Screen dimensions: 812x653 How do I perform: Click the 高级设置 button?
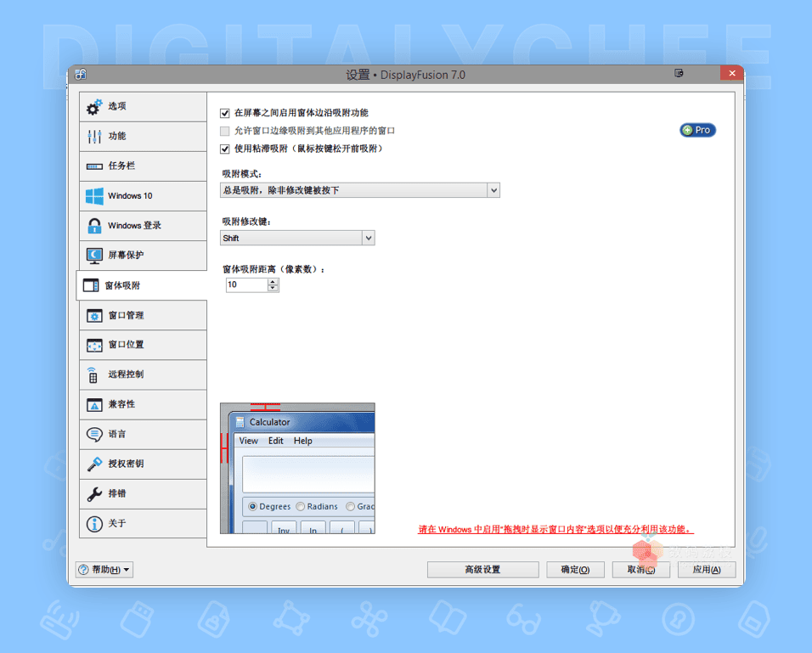(x=482, y=570)
